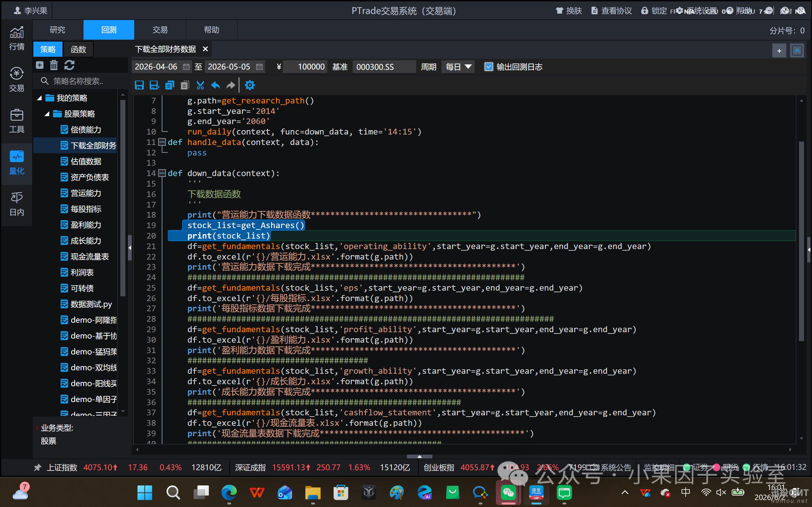Collapse down_data function fold marker
The image size is (812, 507).
162,173
